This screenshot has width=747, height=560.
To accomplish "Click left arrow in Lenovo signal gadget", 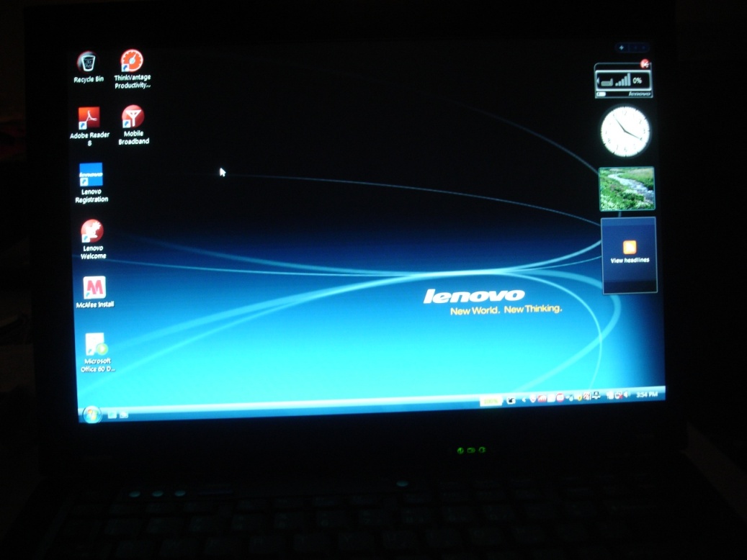I will (x=599, y=81).
